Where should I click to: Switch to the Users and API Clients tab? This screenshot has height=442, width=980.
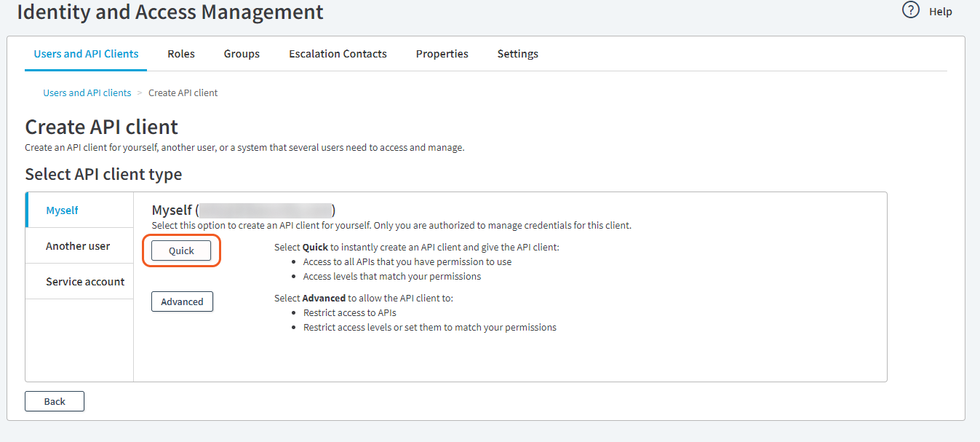86,54
